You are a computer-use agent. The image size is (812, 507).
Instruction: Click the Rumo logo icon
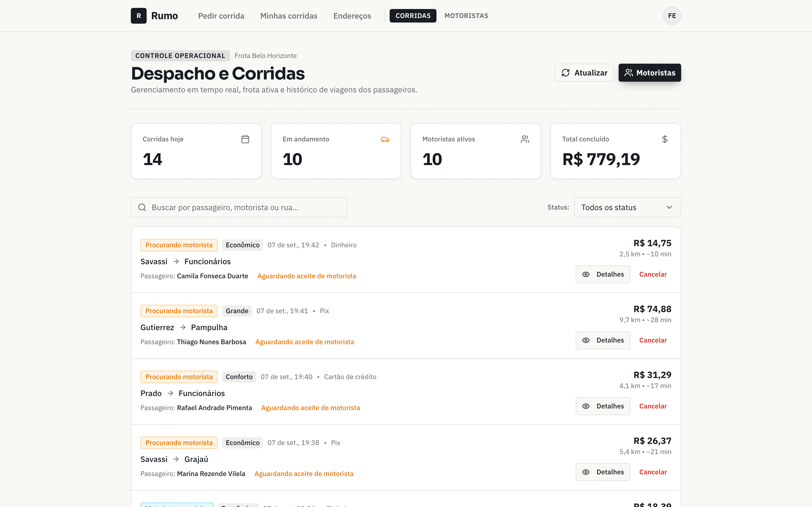pyautogui.click(x=139, y=16)
